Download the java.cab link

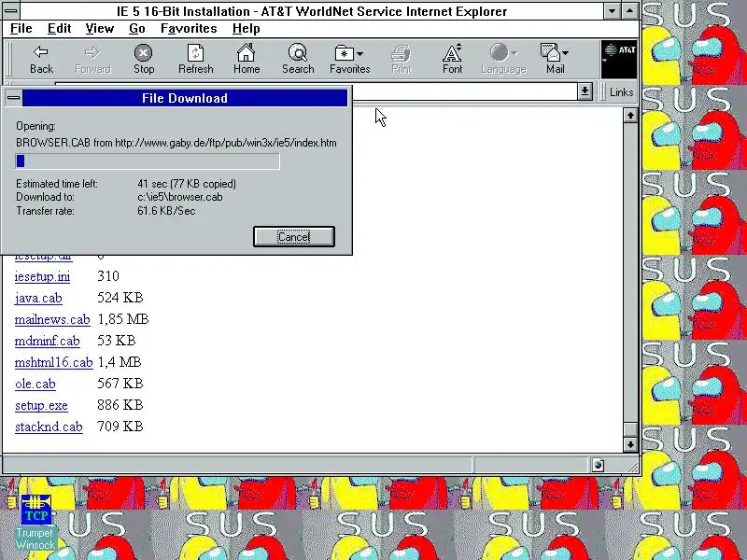point(38,298)
